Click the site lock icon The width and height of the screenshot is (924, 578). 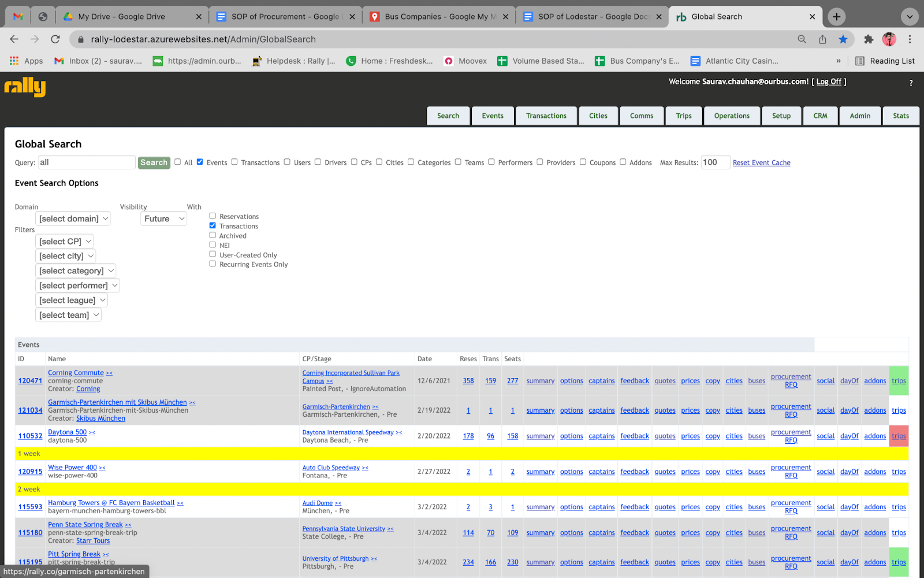tap(80, 39)
